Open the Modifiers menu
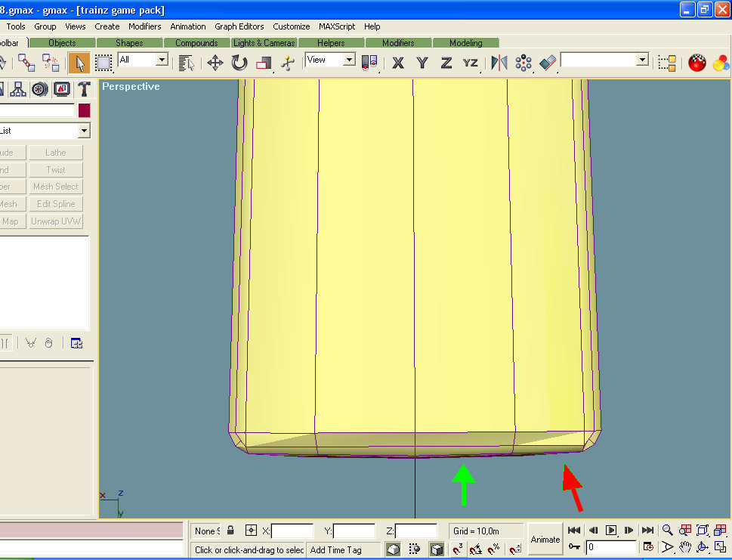 144,26
